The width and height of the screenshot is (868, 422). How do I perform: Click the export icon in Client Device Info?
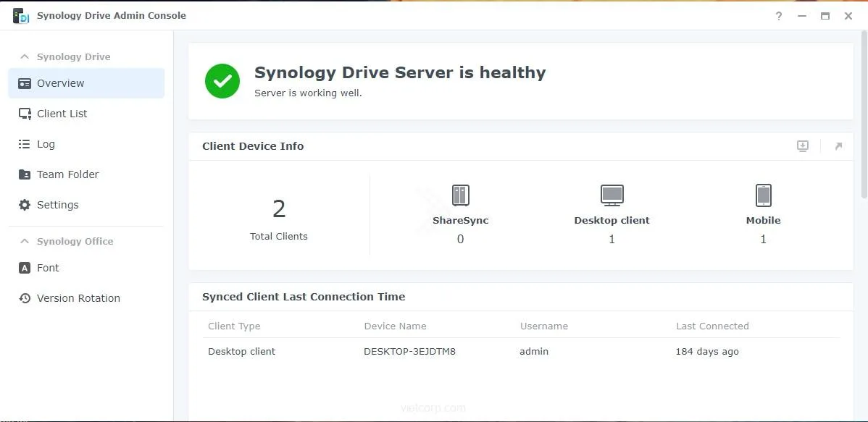(x=803, y=146)
